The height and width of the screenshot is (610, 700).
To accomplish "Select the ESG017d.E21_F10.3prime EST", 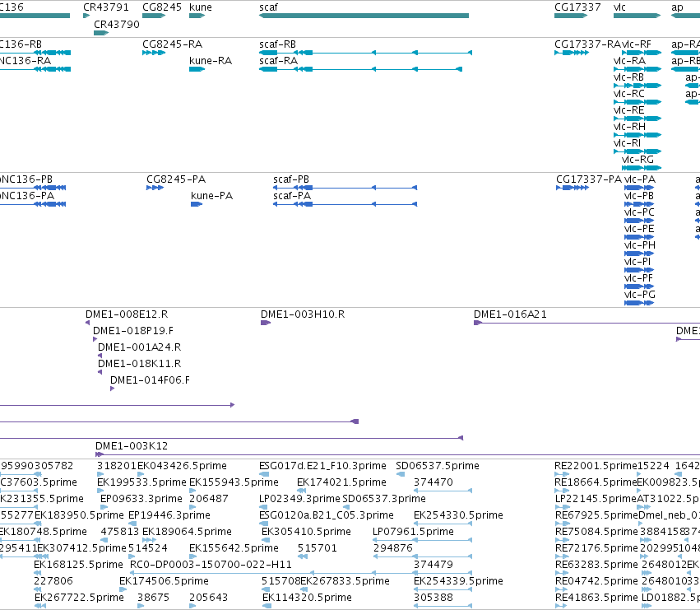I will (x=264, y=474).
